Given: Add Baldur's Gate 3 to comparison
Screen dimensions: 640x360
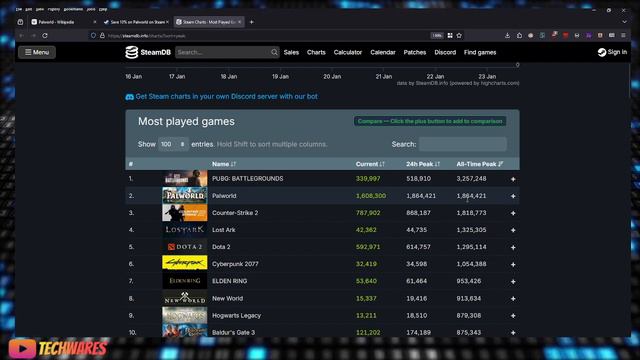Looking at the screenshot, I should click(513, 333).
